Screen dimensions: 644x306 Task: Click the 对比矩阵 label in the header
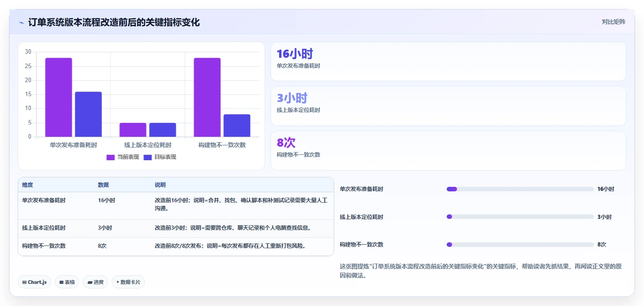(x=613, y=22)
